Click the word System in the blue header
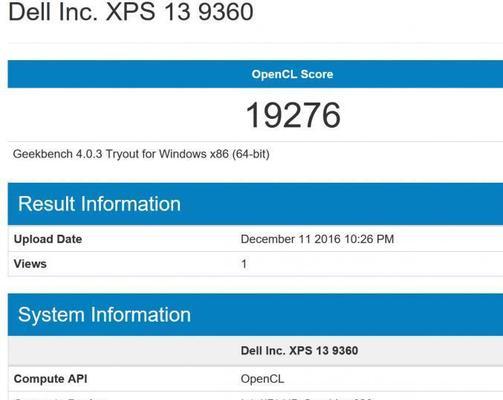This screenshot has width=503, height=400. [x=51, y=315]
